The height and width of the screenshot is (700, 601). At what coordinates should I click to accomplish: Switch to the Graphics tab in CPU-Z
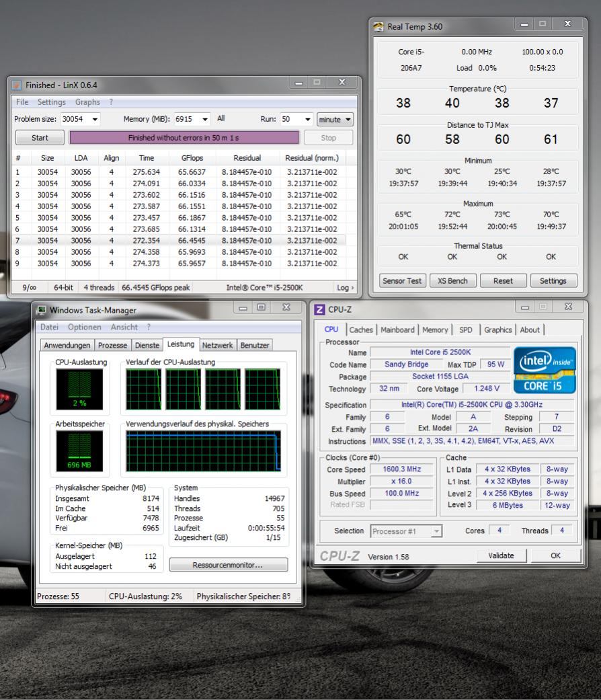coord(498,330)
